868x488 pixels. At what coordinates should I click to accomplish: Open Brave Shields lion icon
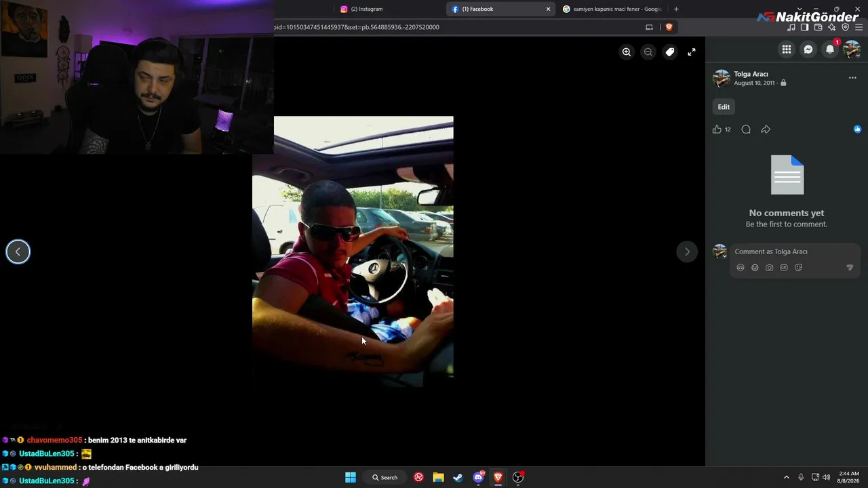669,27
